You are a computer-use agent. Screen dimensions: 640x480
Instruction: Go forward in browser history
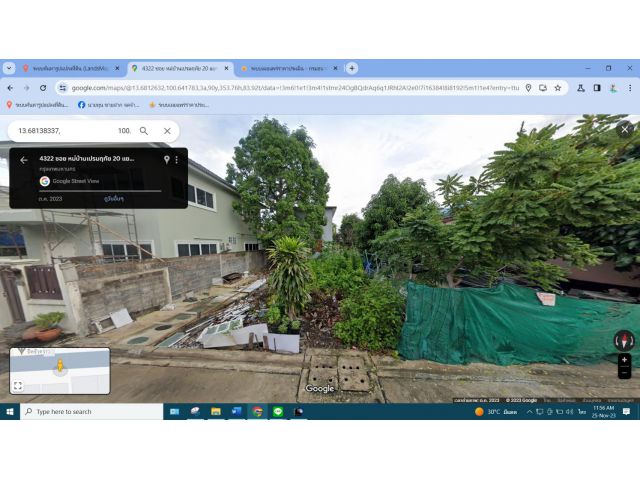[27, 88]
